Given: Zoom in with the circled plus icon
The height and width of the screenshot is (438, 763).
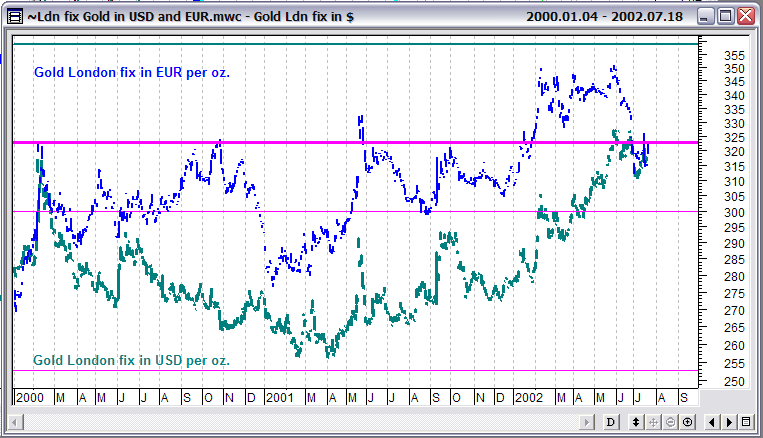Looking at the screenshot, I should click(688, 421).
